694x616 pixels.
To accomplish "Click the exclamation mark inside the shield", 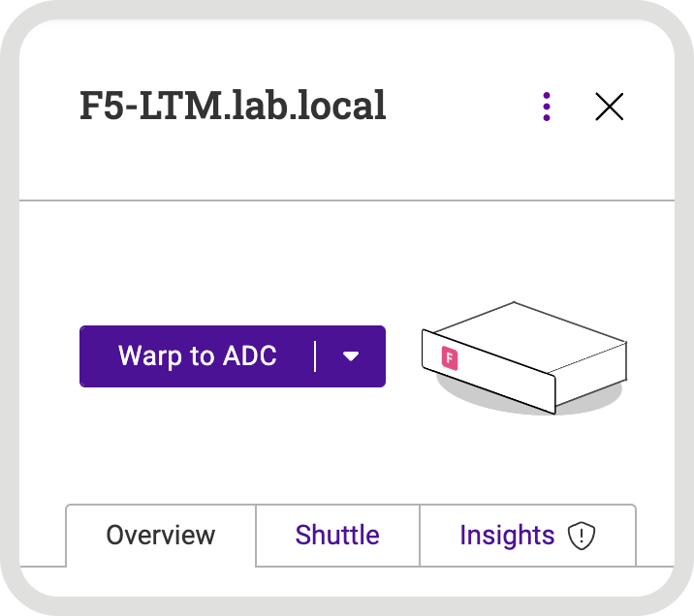I will coord(582,536).
